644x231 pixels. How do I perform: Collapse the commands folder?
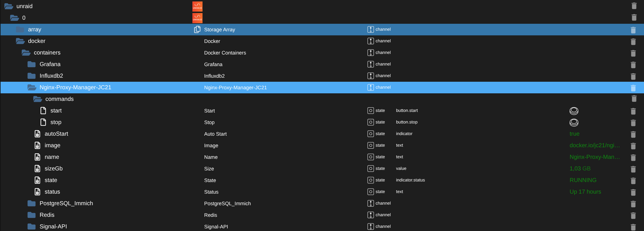38,99
